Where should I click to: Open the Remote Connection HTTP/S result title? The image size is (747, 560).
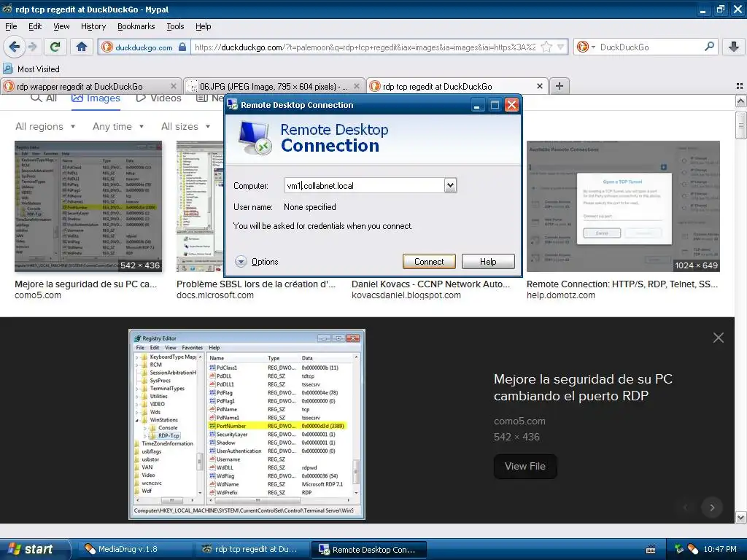pyautogui.click(x=622, y=284)
